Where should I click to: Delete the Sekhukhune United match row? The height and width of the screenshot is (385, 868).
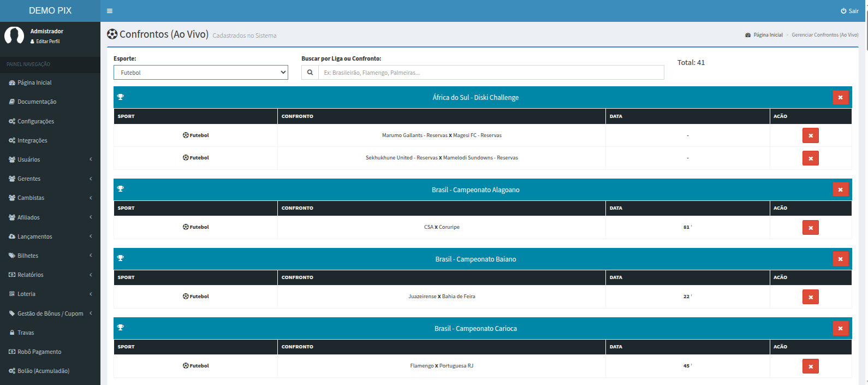tap(810, 158)
